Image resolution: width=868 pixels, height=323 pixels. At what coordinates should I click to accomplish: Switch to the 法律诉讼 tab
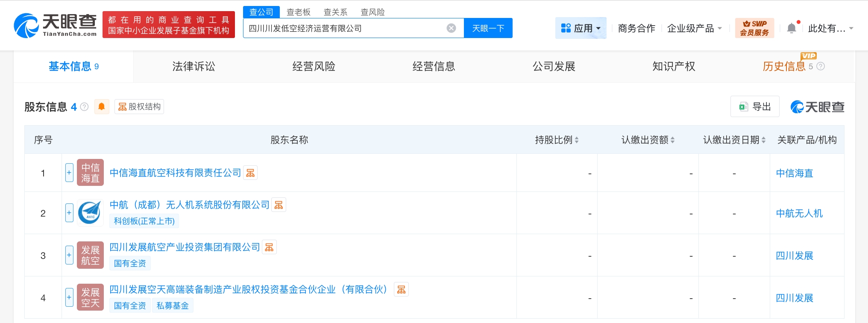(x=194, y=66)
